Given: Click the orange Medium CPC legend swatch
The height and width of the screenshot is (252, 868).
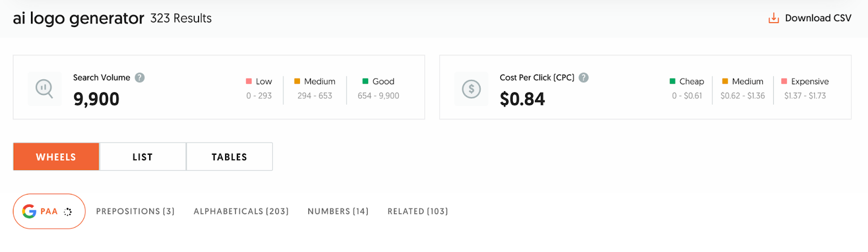Looking at the screenshot, I should pos(725,81).
